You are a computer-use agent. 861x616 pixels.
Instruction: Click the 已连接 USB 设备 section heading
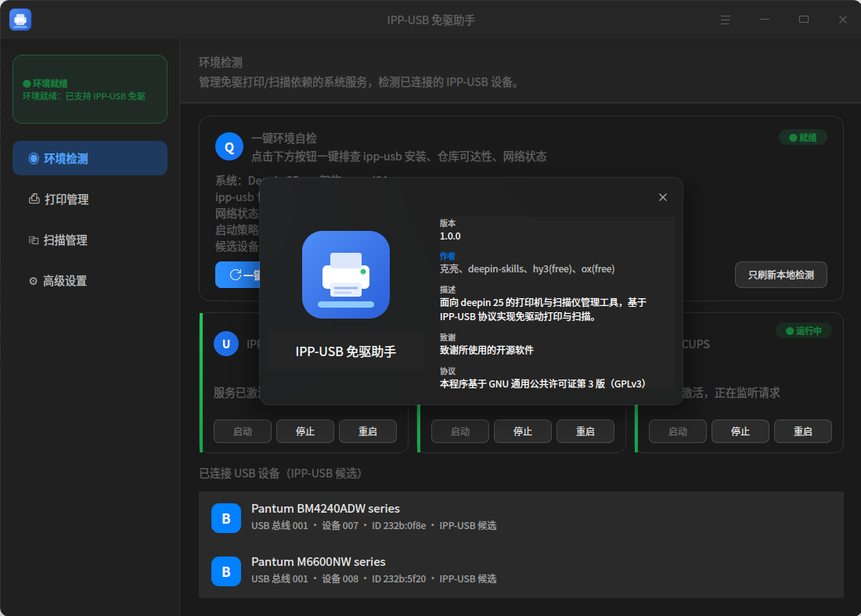[x=280, y=474]
